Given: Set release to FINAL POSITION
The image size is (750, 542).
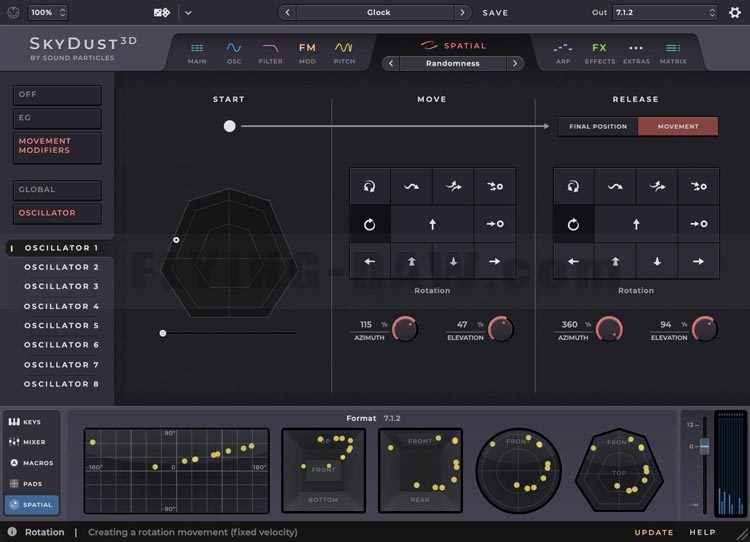Looking at the screenshot, I should pos(598,127).
